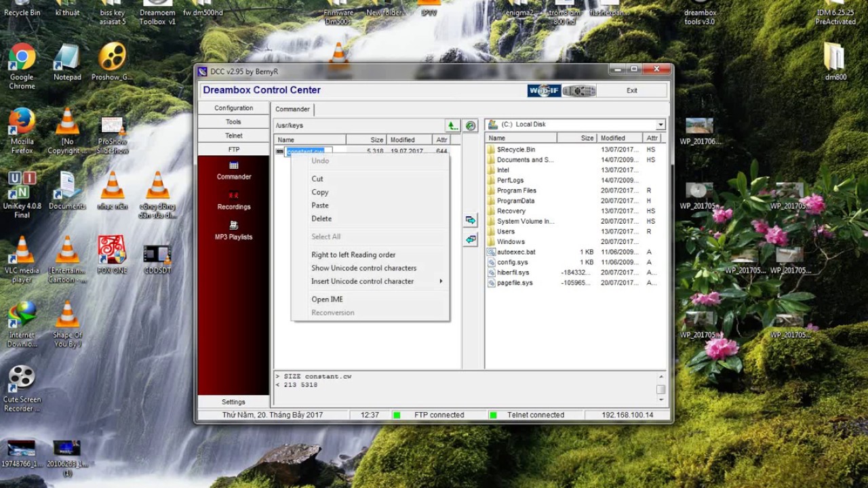
Task: Click FTP connected status entry
Action: 439,415
